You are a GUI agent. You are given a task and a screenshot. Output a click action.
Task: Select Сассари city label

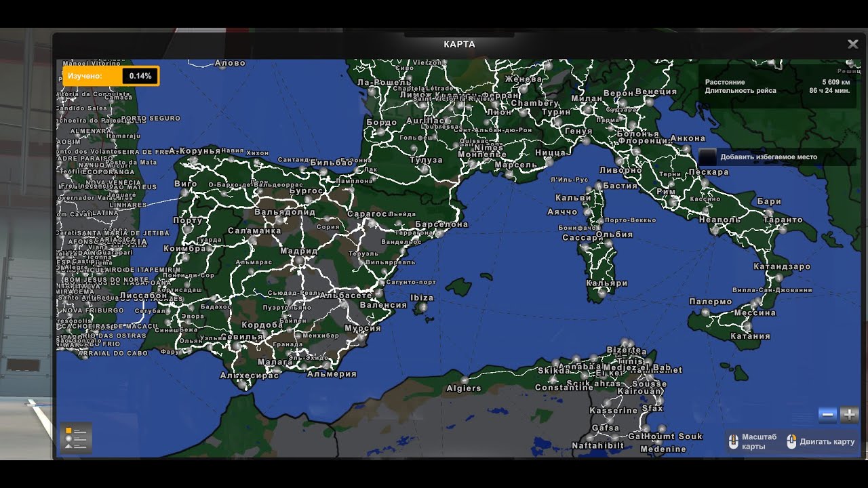pyautogui.click(x=583, y=238)
